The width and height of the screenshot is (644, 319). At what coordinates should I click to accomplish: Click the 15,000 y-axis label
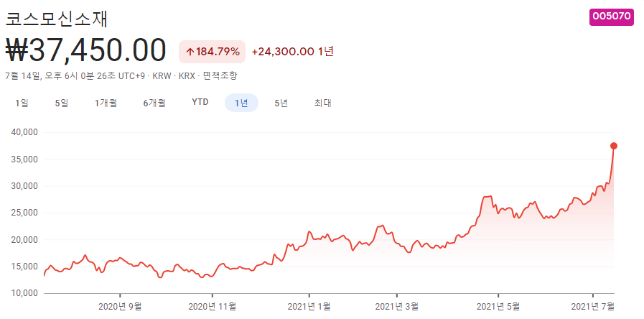click(x=25, y=267)
